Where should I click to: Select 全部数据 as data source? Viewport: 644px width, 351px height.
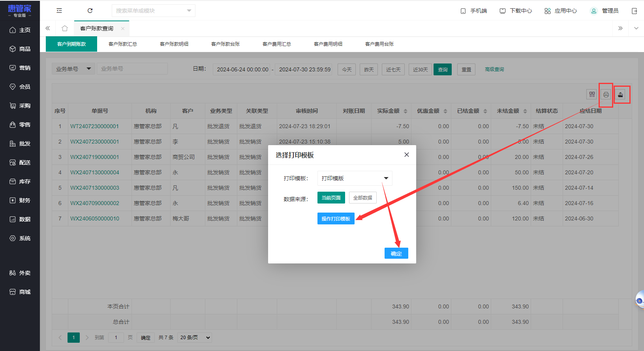click(363, 198)
